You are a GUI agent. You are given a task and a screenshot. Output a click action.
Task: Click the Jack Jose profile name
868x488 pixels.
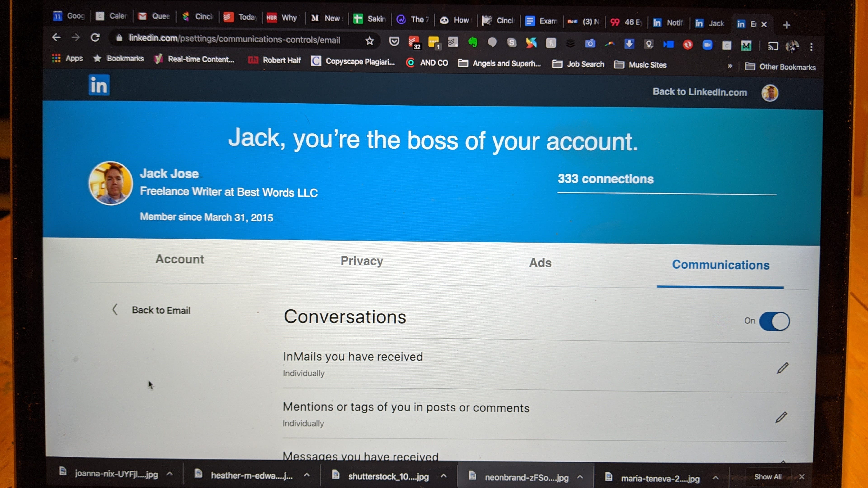[169, 174]
